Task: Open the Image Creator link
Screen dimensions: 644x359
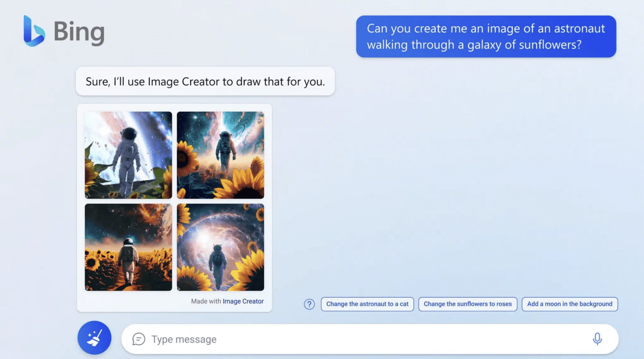Action: [243, 301]
